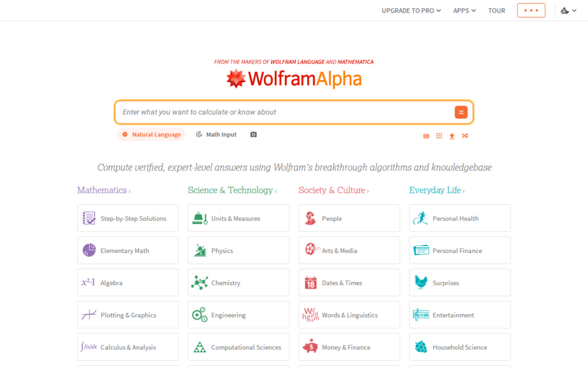Viewport: 588px width, 368px height.
Task: Switch to Math Input mode
Action: tap(216, 135)
